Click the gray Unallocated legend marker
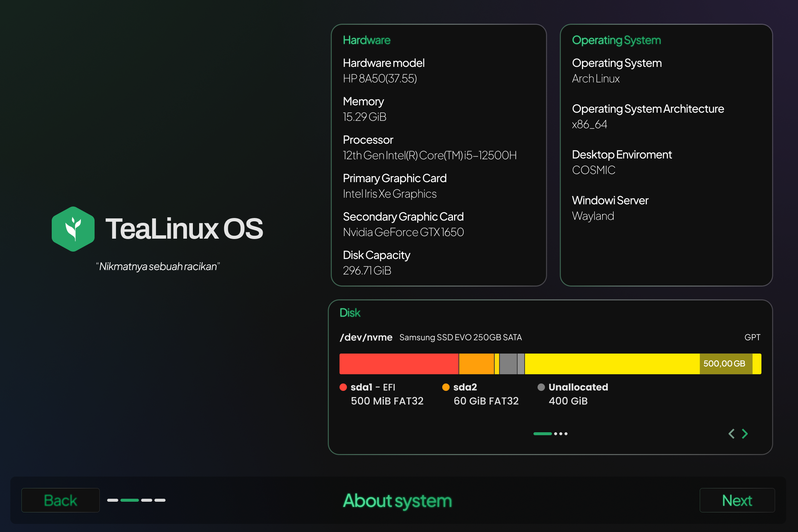 (x=541, y=387)
